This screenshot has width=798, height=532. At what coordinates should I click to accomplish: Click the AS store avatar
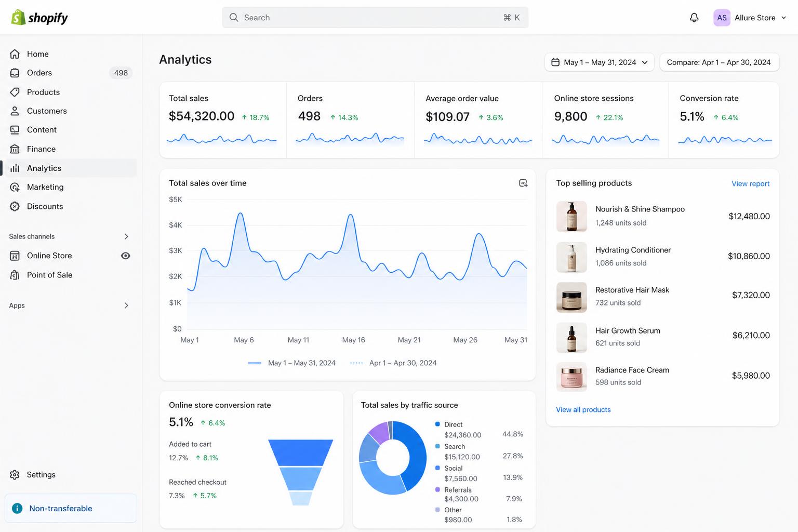click(x=722, y=18)
